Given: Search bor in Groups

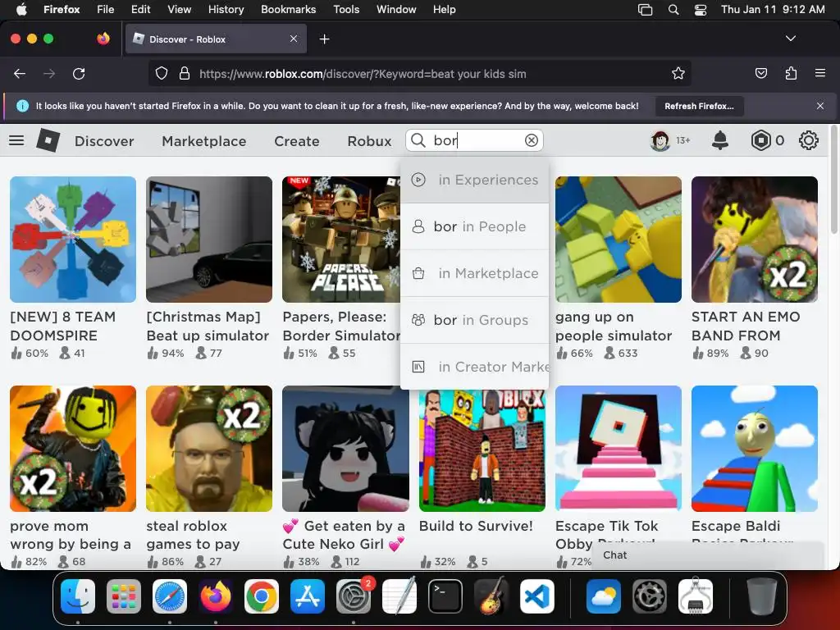Looking at the screenshot, I should pyautogui.click(x=475, y=320).
